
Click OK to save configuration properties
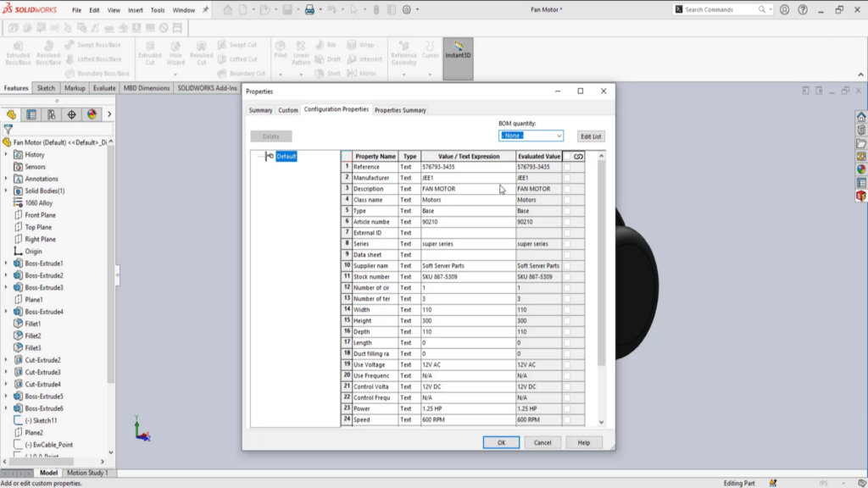500,441
